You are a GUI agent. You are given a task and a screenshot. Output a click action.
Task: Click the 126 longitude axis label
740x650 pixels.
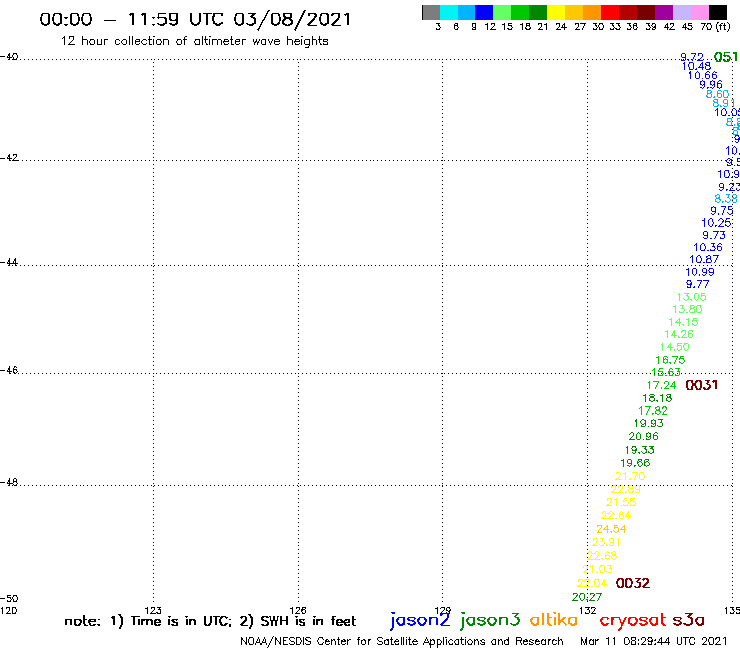click(x=298, y=610)
